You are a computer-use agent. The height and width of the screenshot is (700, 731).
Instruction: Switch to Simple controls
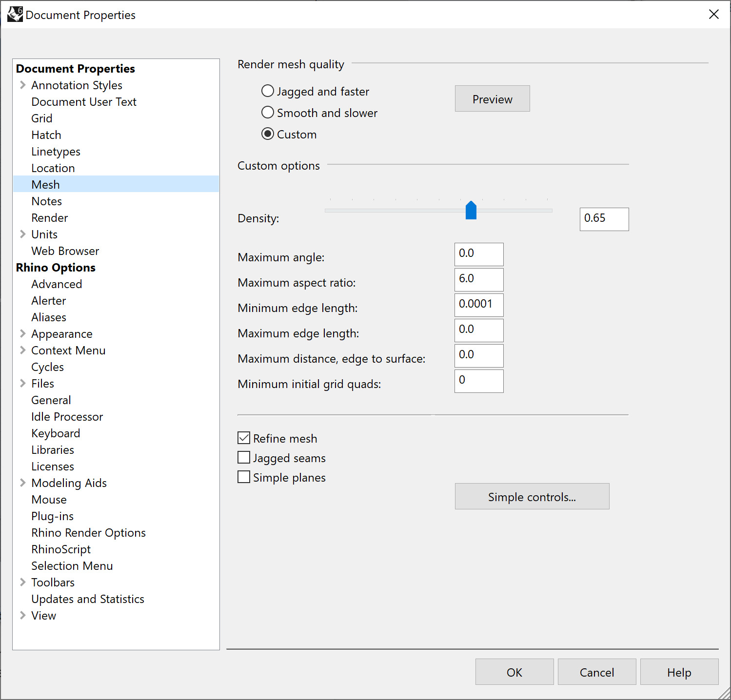click(x=532, y=497)
